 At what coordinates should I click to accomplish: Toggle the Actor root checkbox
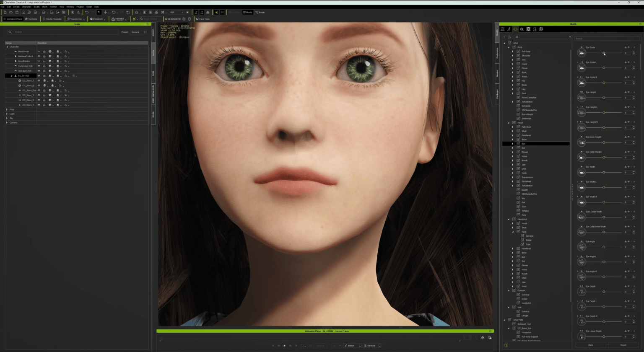(x=510, y=43)
